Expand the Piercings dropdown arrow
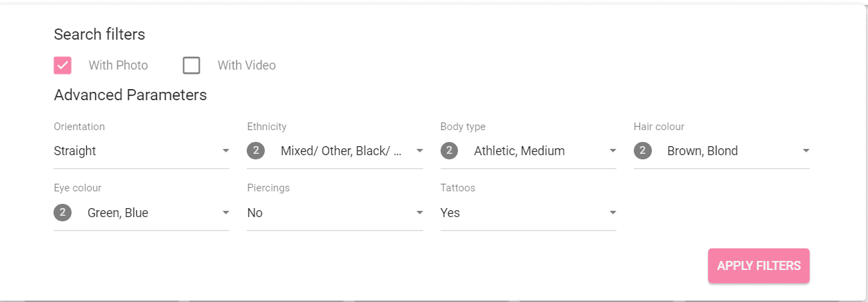 pyautogui.click(x=419, y=213)
